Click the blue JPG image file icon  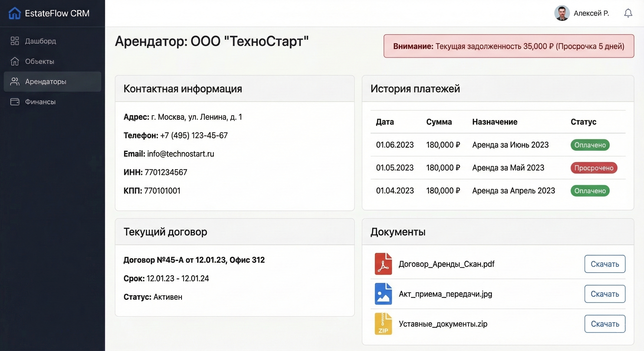point(383,294)
